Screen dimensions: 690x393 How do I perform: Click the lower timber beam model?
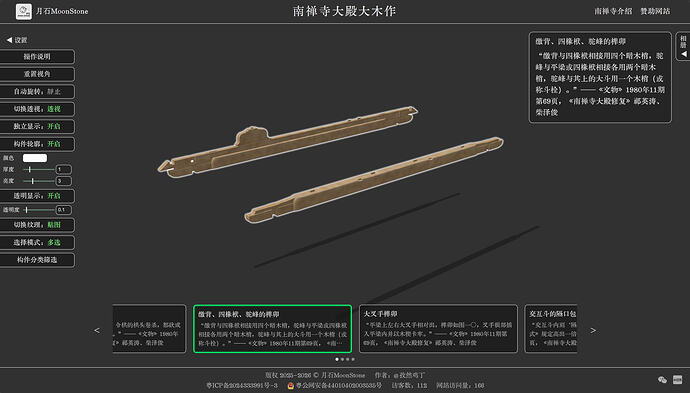coord(374,179)
